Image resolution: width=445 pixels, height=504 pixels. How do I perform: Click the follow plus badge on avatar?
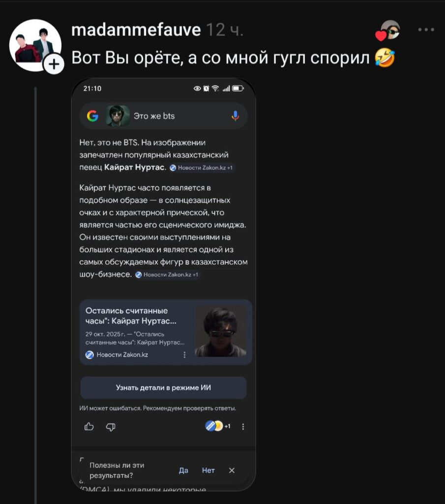55,64
